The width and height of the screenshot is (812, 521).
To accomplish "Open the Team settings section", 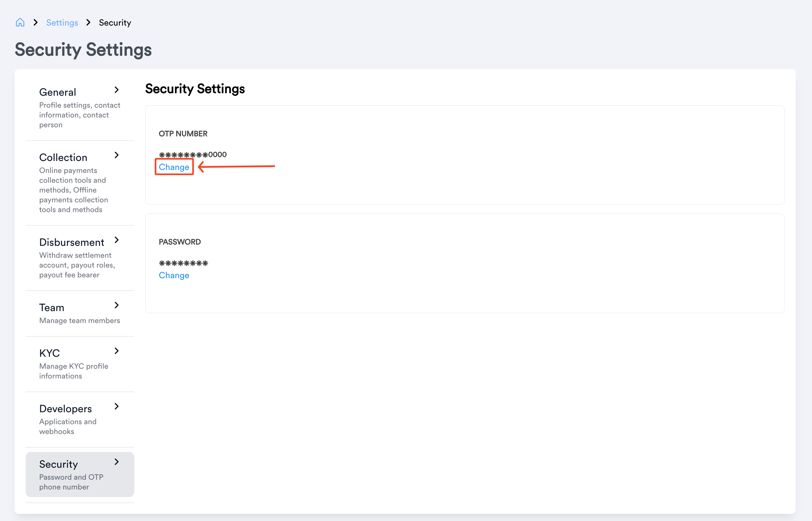I will coord(80,313).
